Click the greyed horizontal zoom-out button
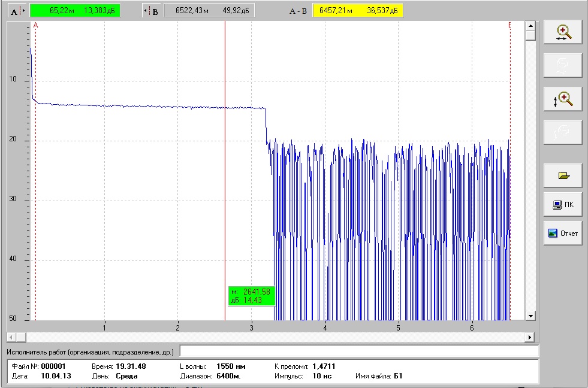The image size is (588, 388). tap(563, 65)
